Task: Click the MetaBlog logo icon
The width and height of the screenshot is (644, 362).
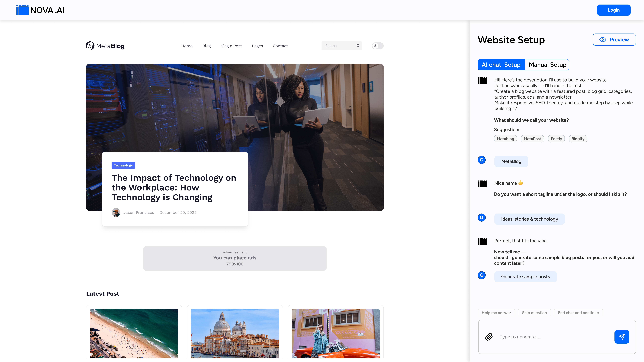Action: [x=90, y=46]
